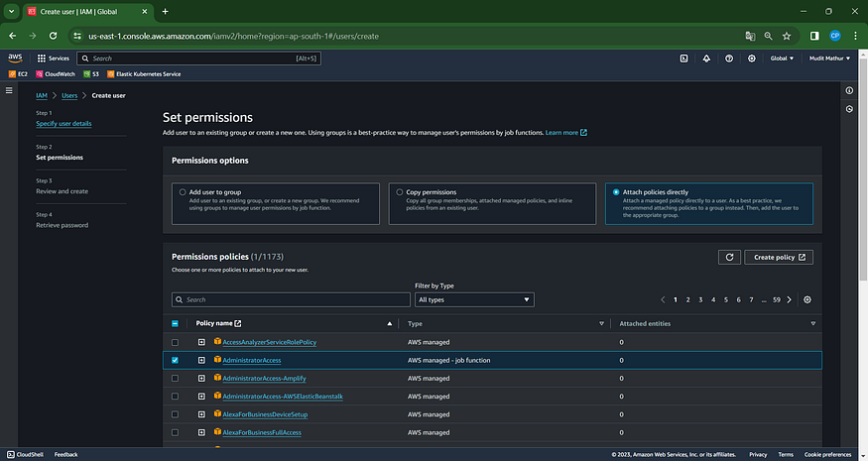Open Elastic Kubernetes Service shortcut
The height and width of the screenshot is (461, 868).
[144, 74]
